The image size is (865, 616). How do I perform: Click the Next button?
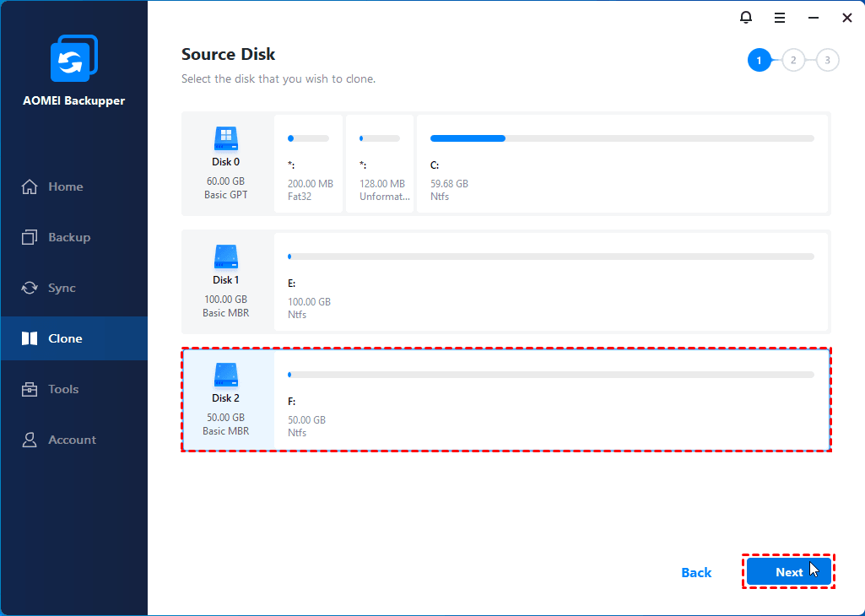click(x=788, y=572)
